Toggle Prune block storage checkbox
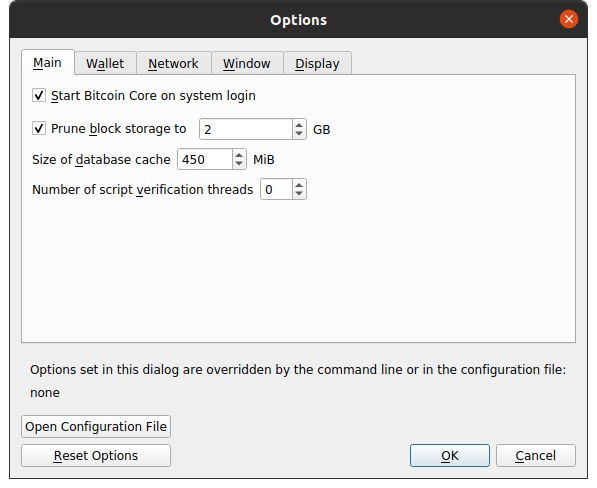 click(x=39, y=128)
